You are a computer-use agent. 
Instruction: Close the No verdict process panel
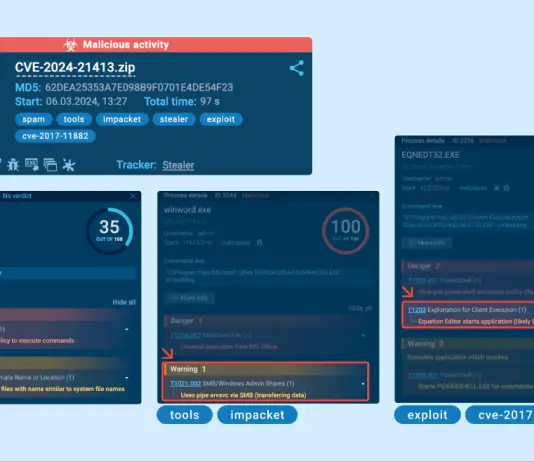133,196
